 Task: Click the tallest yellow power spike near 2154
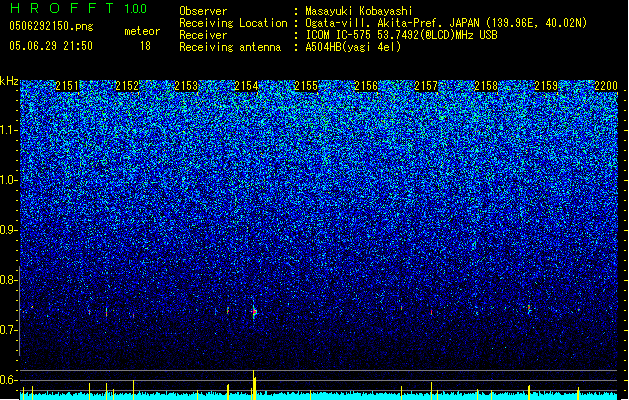(254, 385)
